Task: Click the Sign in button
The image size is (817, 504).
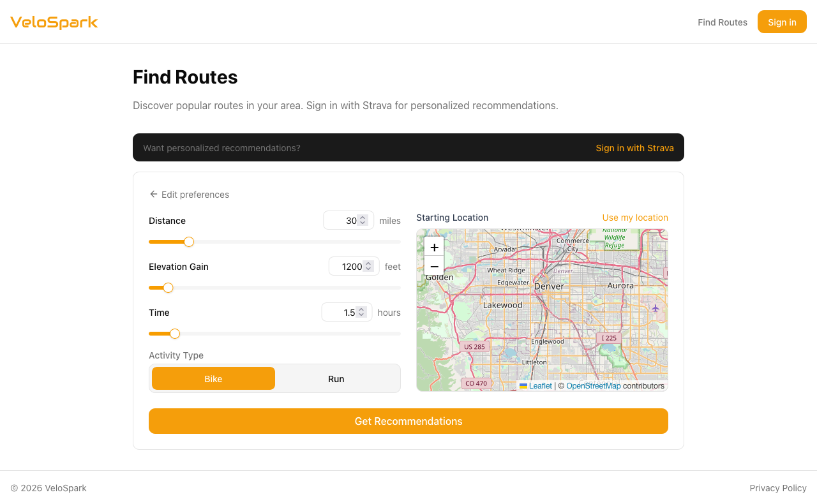Action: (x=782, y=22)
